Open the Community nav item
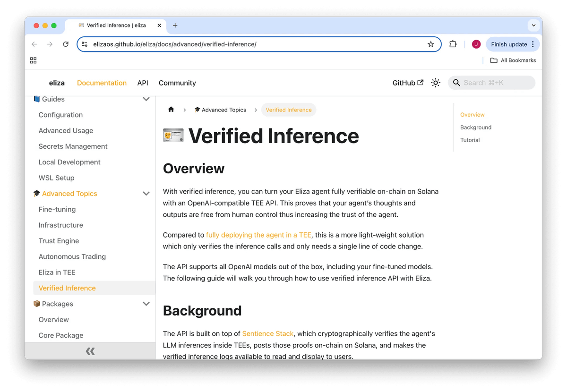 point(177,83)
